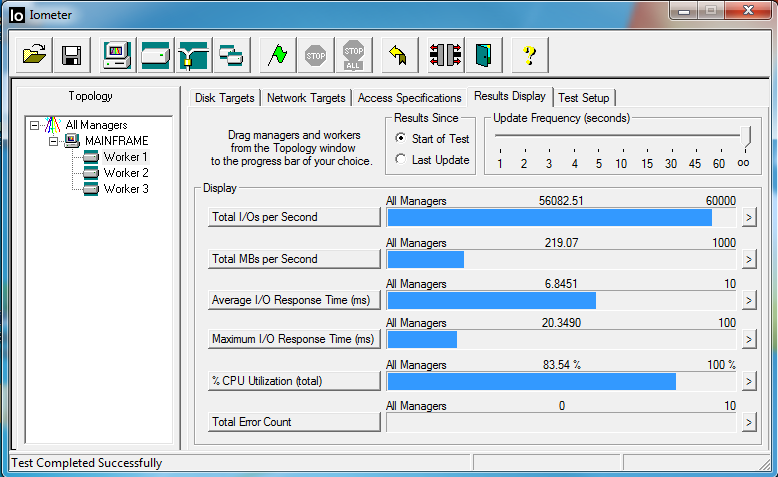Exit Iometer via the door icon

(x=483, y=55)
